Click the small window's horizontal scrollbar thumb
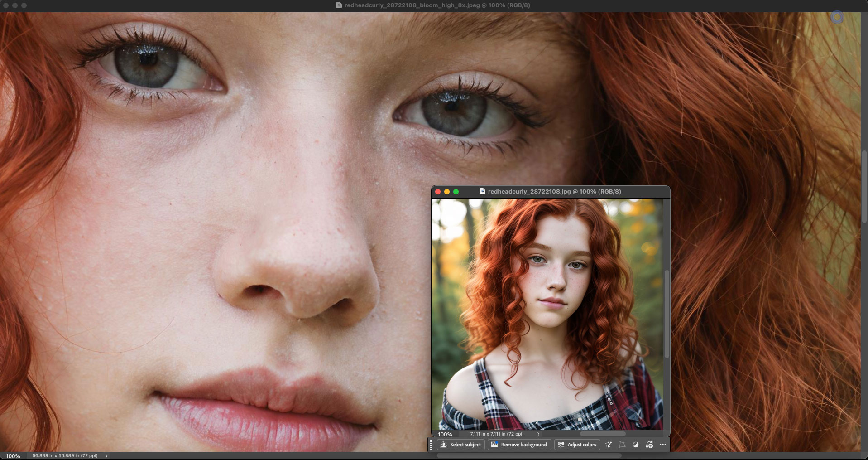 tap(602, 434)
